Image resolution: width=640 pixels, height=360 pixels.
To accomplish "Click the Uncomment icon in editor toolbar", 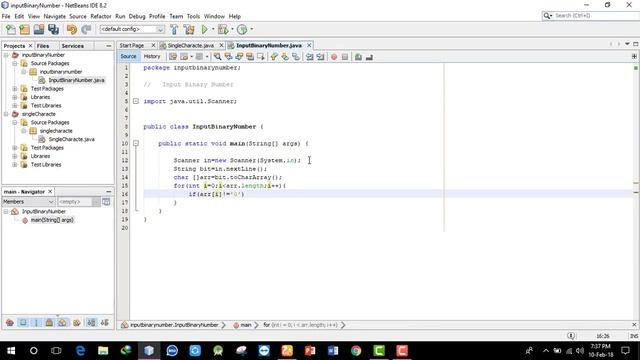I will (x=369, y=57).
